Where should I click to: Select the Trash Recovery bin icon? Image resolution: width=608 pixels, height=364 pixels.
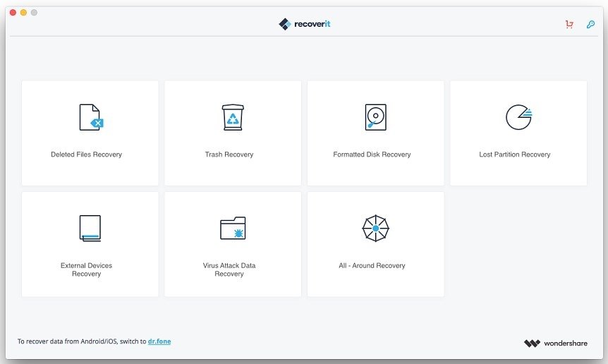[x=233, y=117]
